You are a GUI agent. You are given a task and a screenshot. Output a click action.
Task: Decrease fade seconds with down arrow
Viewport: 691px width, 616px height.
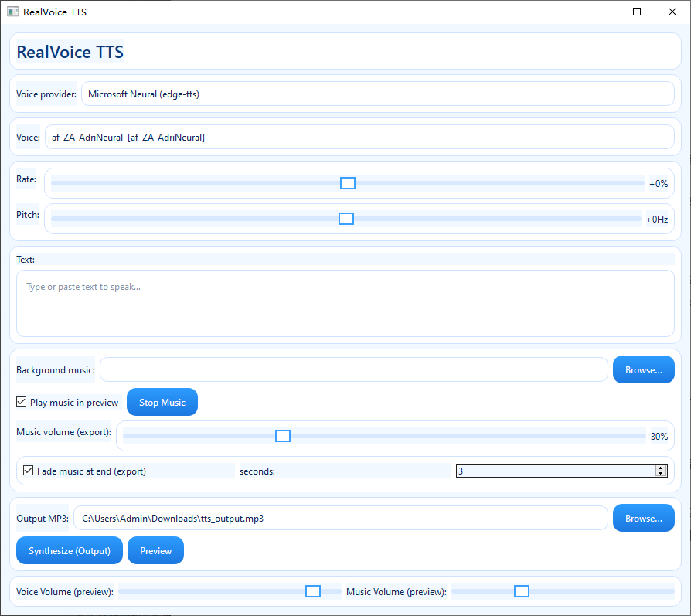pos(660,474)
